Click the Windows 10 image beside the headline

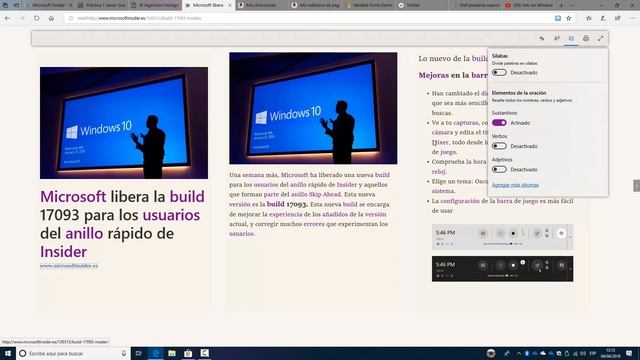[124, 123]
